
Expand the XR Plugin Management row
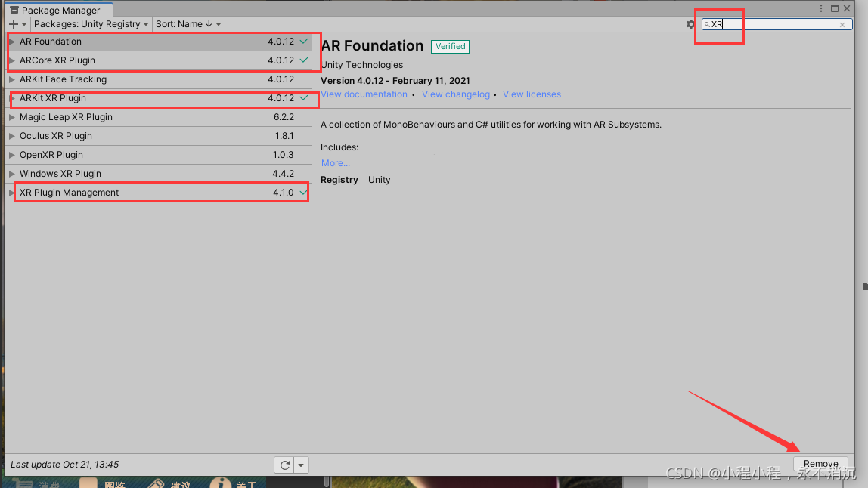pyautogui.click(x=11, y=193)
